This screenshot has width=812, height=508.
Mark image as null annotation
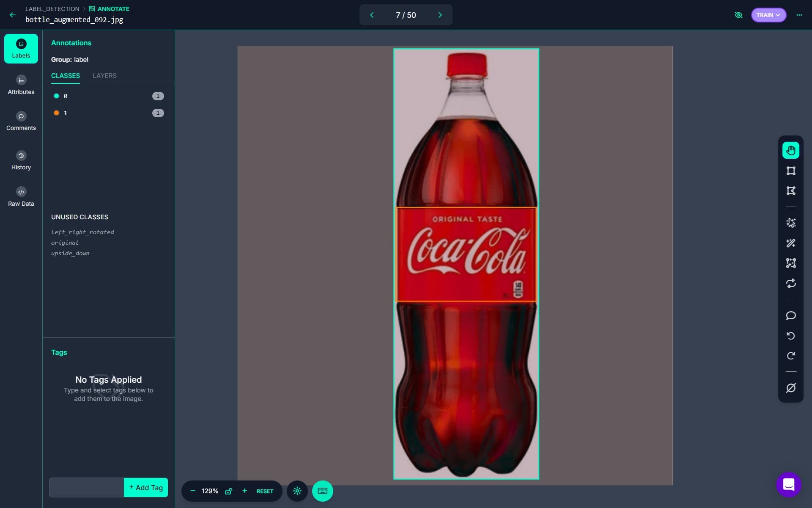[x=790, y=388]
